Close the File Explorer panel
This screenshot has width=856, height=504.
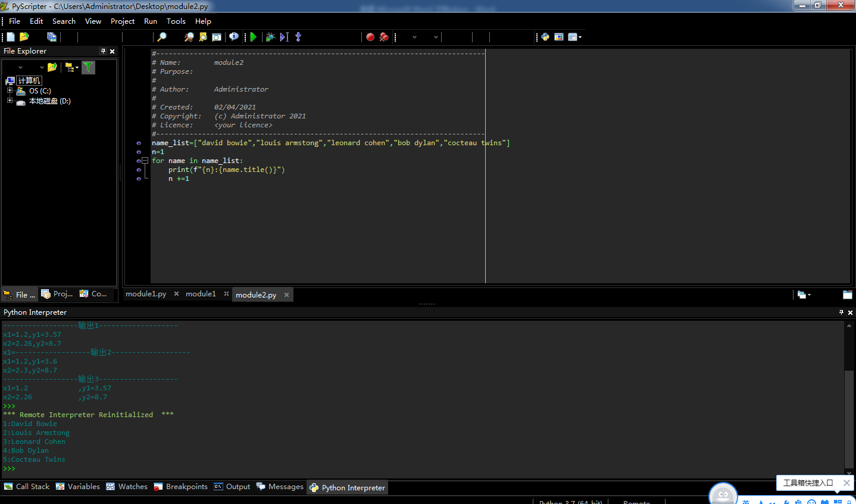pos(112,51)
